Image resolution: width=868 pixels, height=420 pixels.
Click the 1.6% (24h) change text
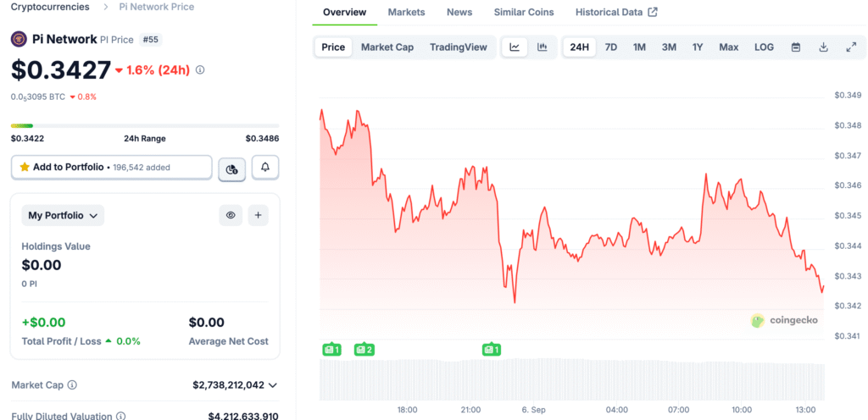point(158,70)
